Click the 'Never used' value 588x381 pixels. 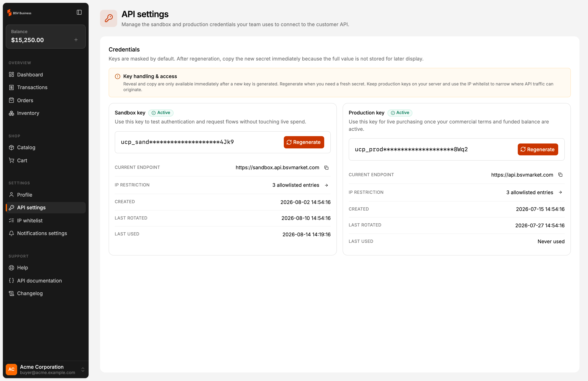[x=551, y=241]
